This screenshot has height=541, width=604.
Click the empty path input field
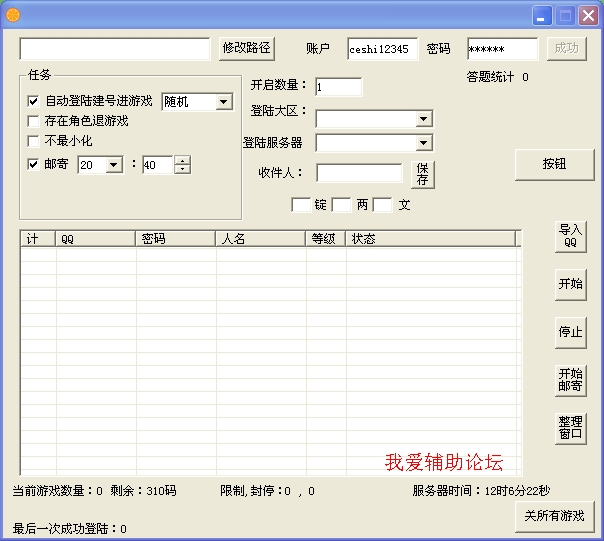(115, 49)
